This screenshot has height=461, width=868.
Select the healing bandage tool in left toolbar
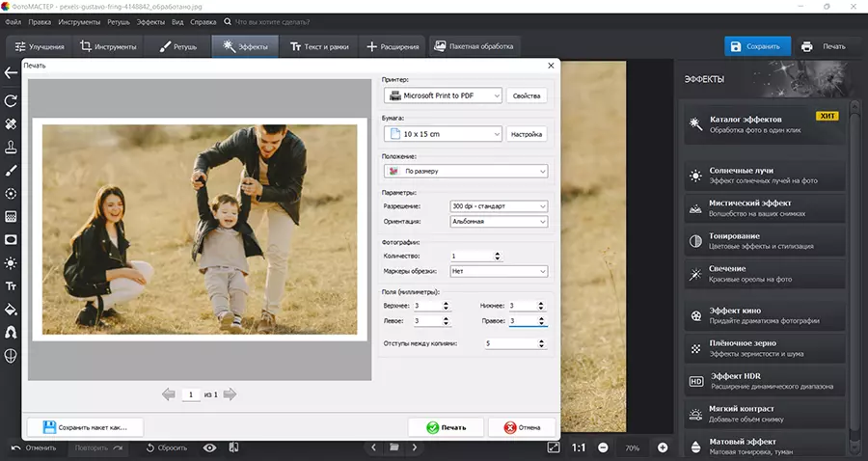(x=11, y=123)
